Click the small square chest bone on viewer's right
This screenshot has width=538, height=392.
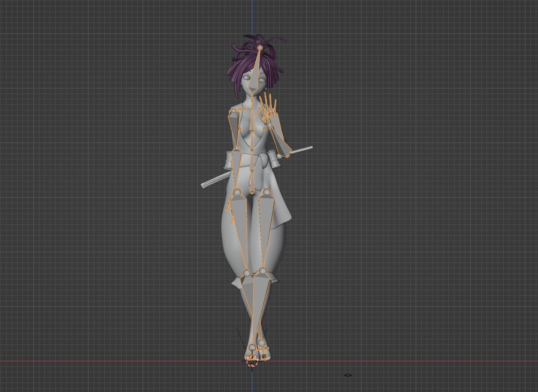coord(264,129)
